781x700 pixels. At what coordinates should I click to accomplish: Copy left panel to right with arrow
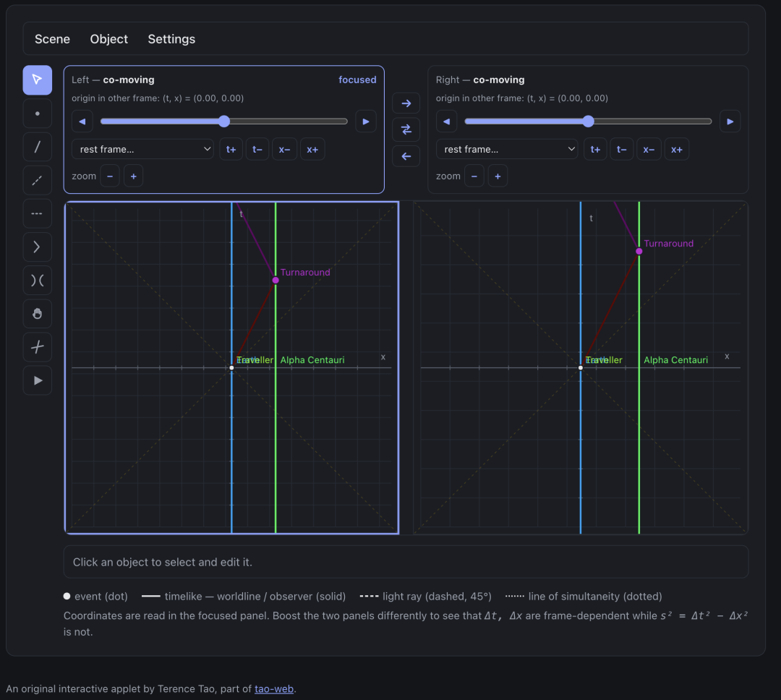[406, 103]
